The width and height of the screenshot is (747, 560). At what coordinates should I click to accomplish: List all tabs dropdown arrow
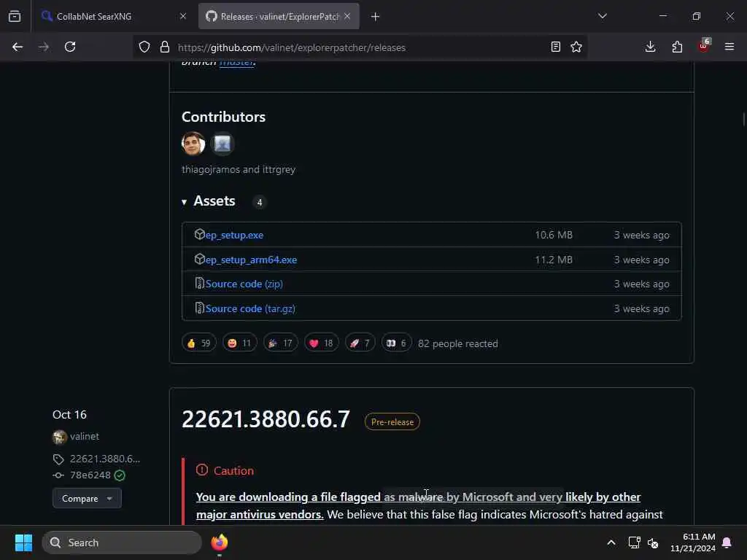pyautogui.click(x=603, y=16)
